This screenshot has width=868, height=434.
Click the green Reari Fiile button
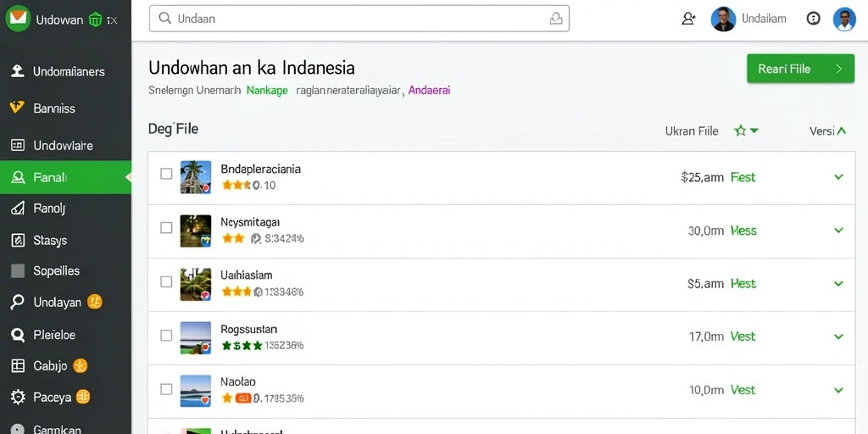click(x=800, y=69)
